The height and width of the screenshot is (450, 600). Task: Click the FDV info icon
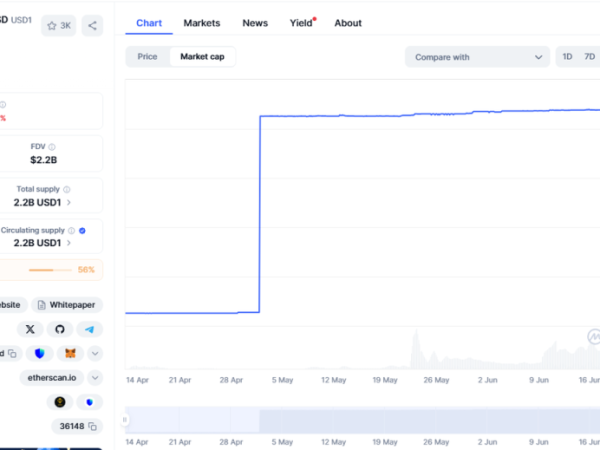pyautogui.click(x=52, y=147)
